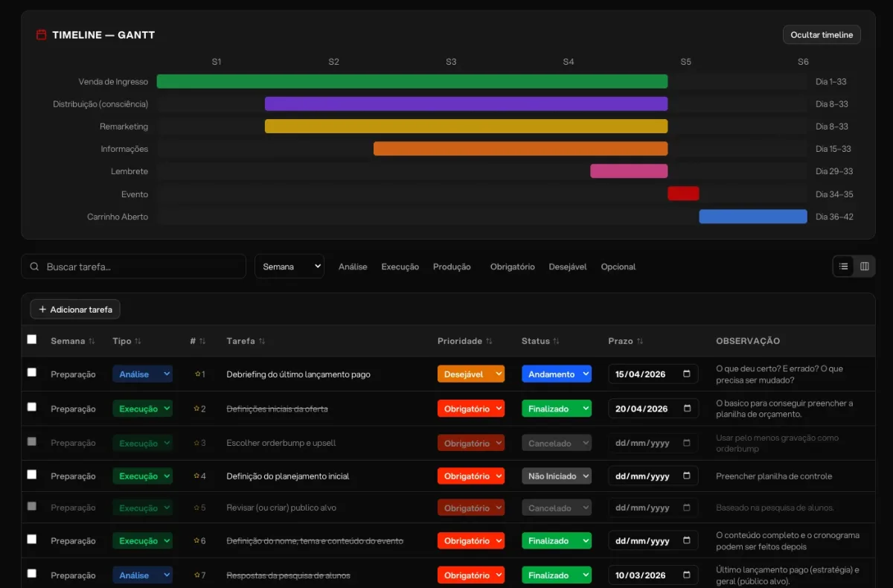Click the Buscar tarefa search field
The width and height of the screenshot is (893, 588).
pos(134,266)
